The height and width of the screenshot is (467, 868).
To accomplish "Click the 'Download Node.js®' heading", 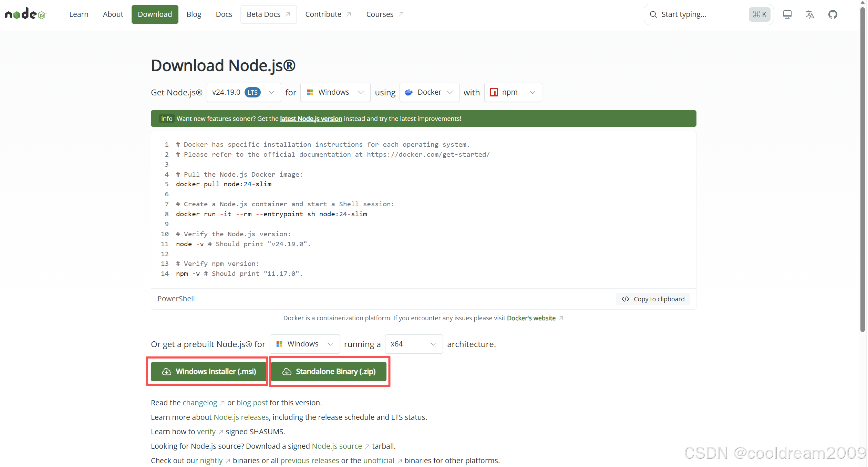I will pos(223,65).
